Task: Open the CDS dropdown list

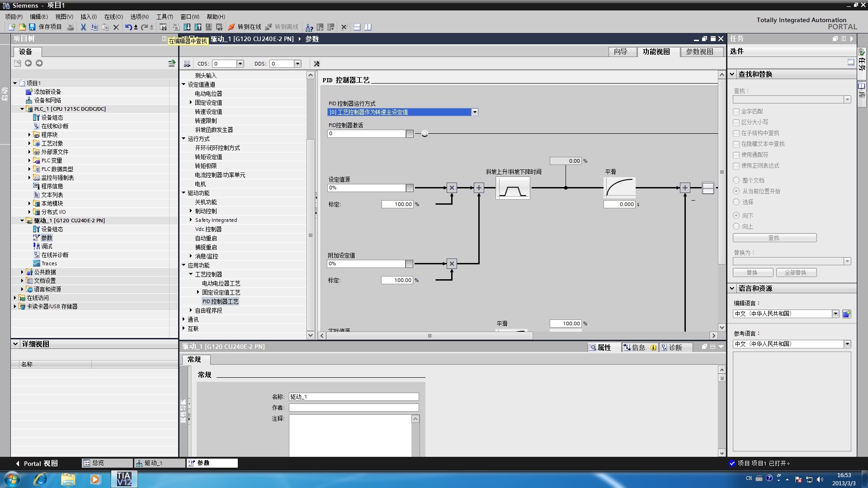Action: click(x=240, y=64)
